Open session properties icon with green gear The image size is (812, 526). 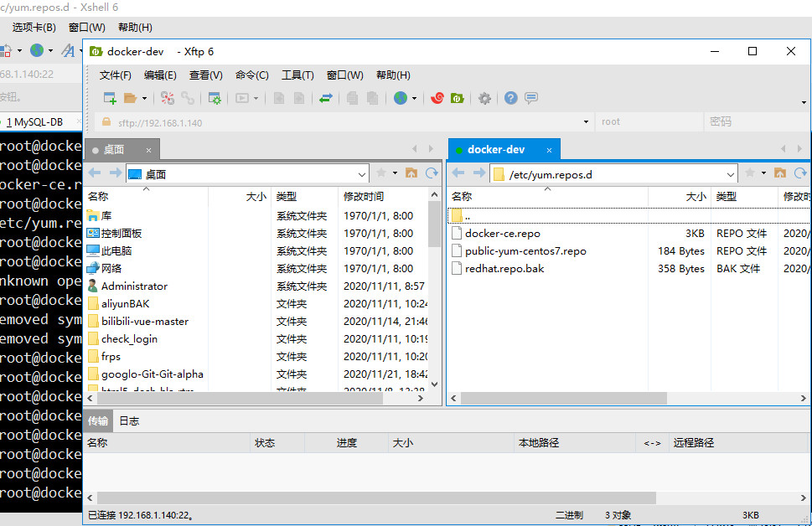[215, 98]
